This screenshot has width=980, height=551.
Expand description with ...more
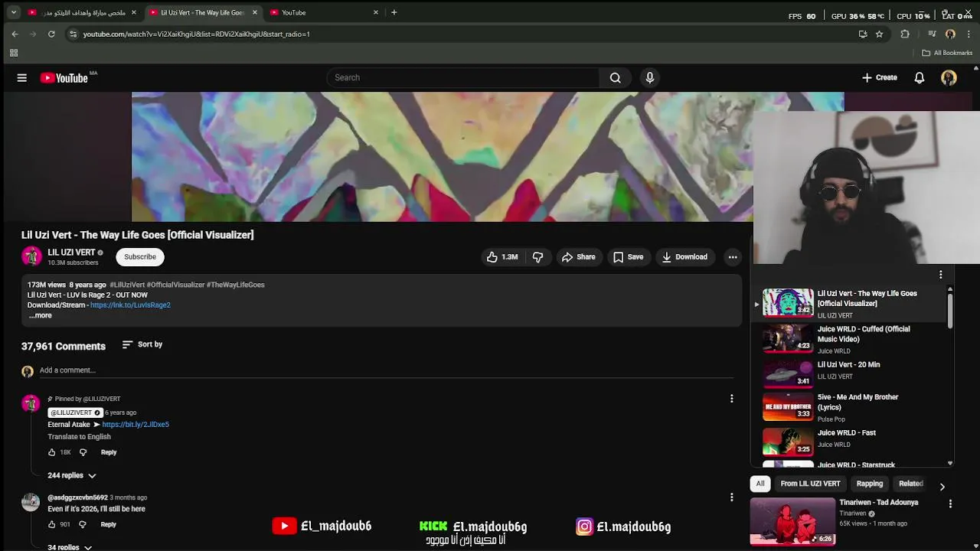pos(41,315)
